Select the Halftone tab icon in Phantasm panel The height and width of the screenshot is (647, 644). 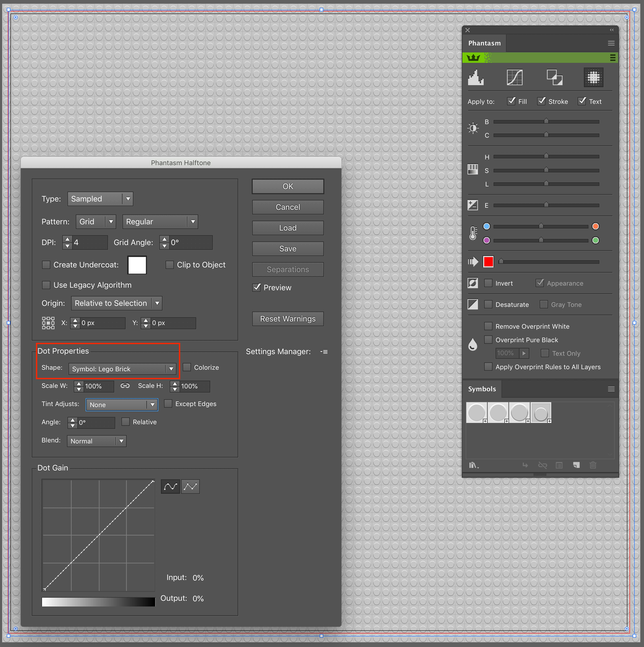(x=593, y=77)
